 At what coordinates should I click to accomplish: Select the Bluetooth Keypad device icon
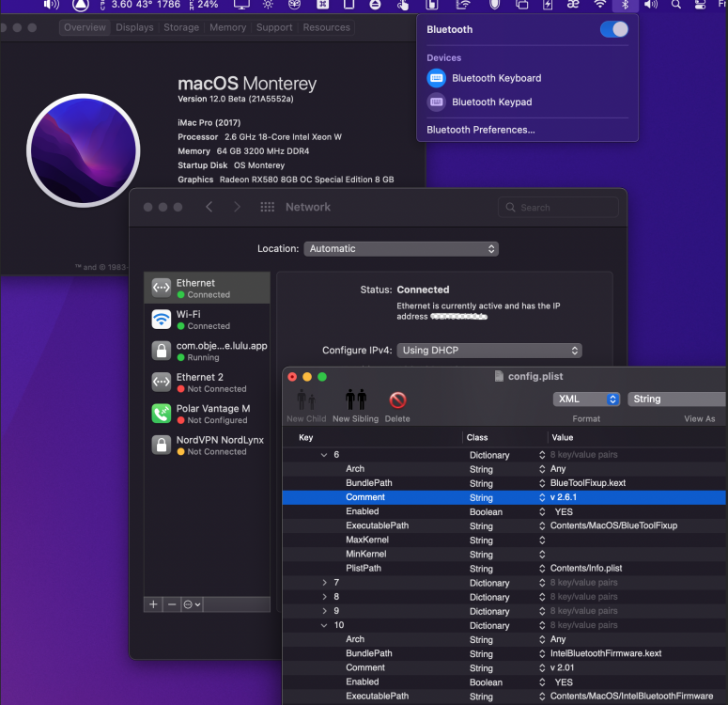(437, 102)
